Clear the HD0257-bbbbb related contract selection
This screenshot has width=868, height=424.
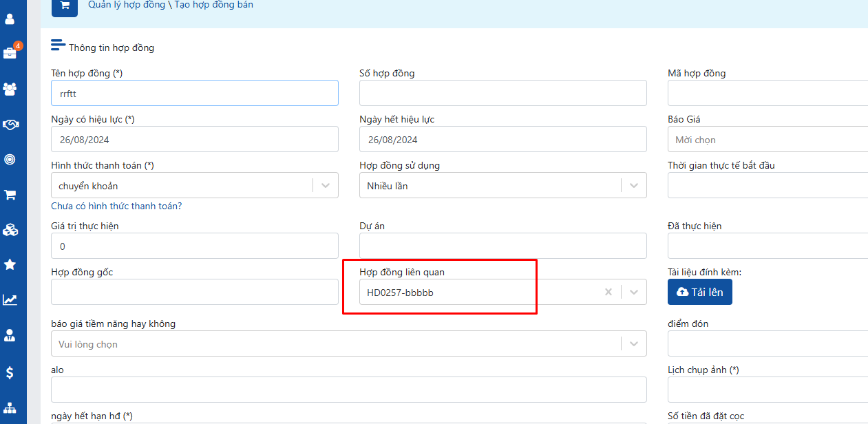pyautogui.click(x=608, y=292)
